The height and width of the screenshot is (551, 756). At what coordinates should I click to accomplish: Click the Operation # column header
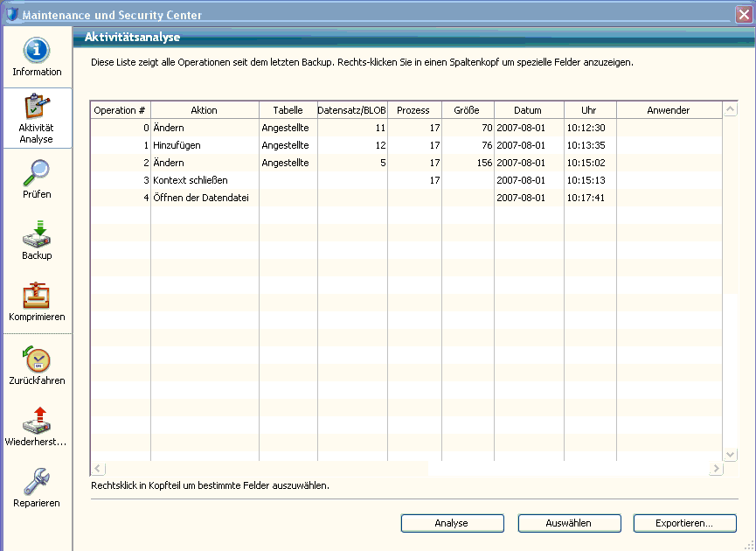(x=120, y=110)
